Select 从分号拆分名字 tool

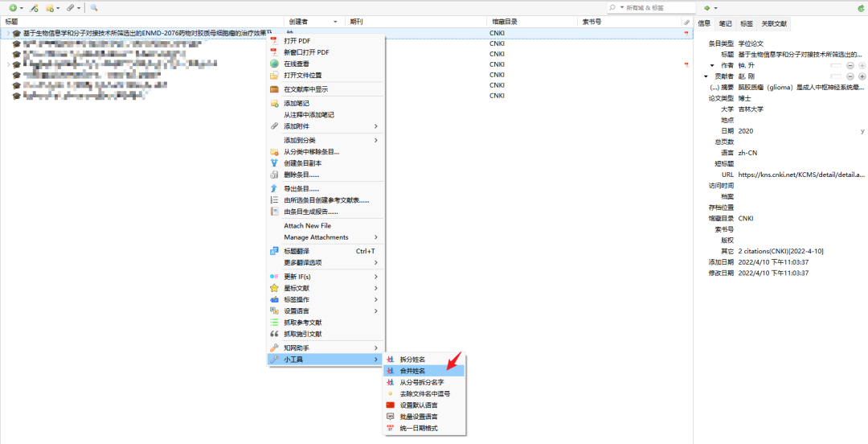pyautogui.click(x=424, y=383)
